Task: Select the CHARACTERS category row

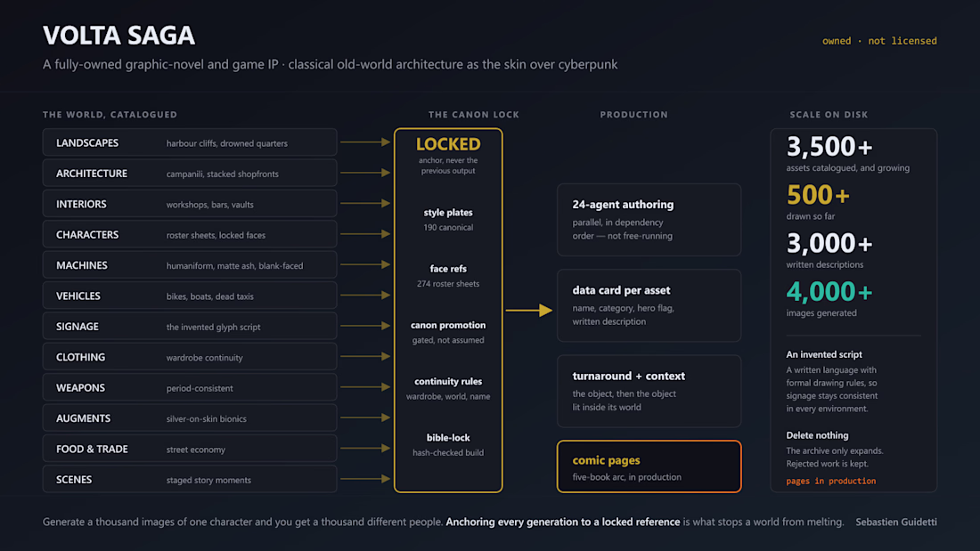Action: coord(190,234)
